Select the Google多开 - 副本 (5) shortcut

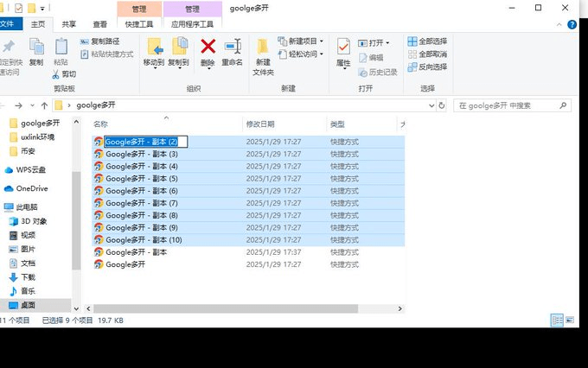142,178
